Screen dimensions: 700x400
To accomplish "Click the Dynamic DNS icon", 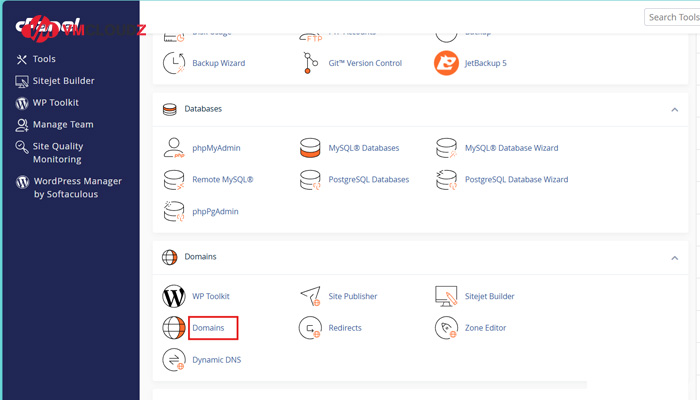I will pyautogui.click(x=174, y=360).
